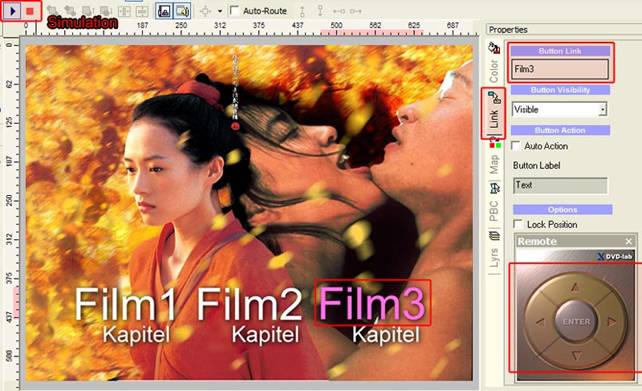Click the down arrow on the remote
This screenshot has height=391, width=642.
coord(576,355)
